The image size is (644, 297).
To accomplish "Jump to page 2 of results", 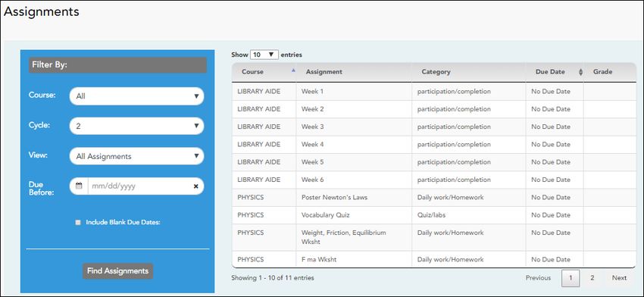I will coord(592,278).
